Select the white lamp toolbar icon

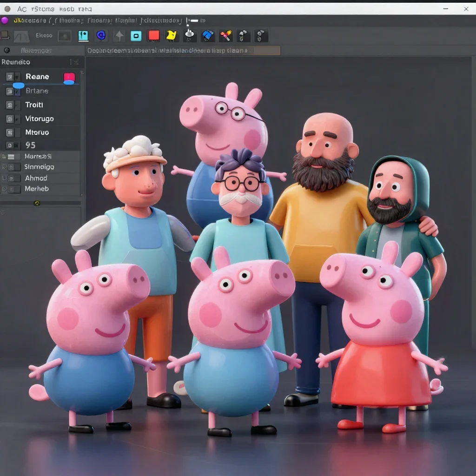click(x=190, y=35)
